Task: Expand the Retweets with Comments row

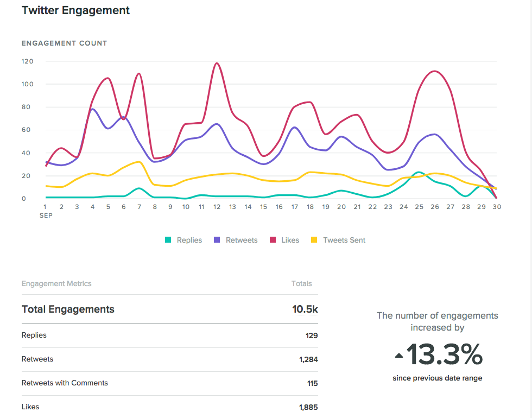Action: pos(65,383)
